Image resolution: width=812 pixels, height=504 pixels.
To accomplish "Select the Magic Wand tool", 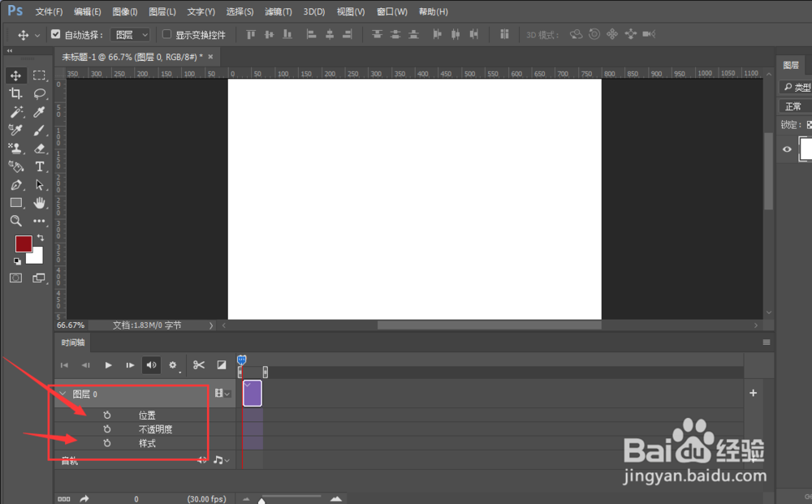I will point(15,112).
